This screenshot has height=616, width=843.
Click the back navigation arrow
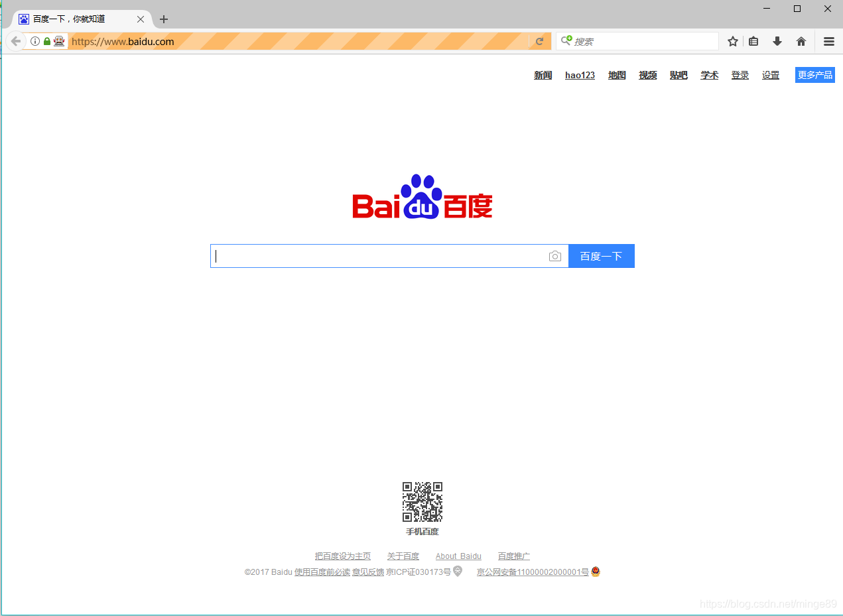[16, 41]
